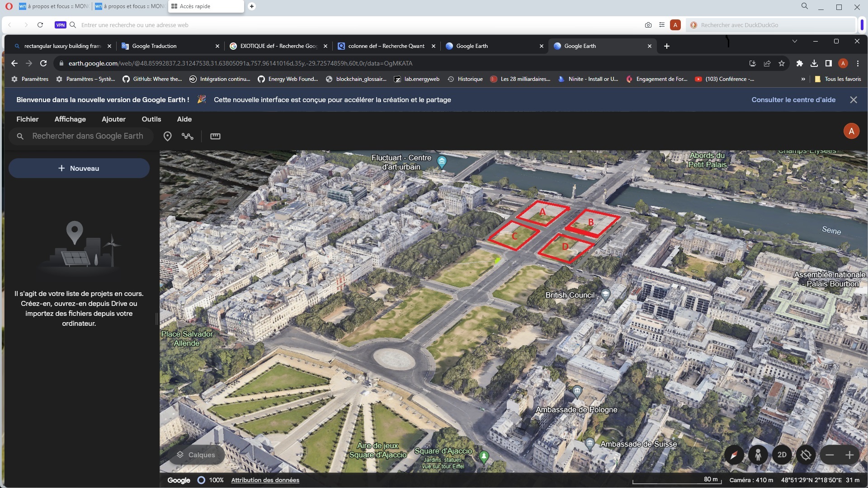Close the rectangular luxury building tab
This screenshot has height=488, width=868.
[x=109, y=46]
